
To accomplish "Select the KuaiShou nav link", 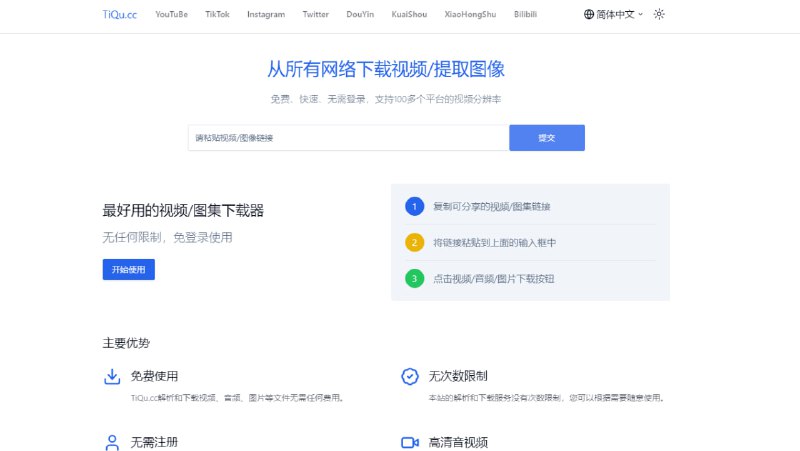I will (x=410, y=15).
